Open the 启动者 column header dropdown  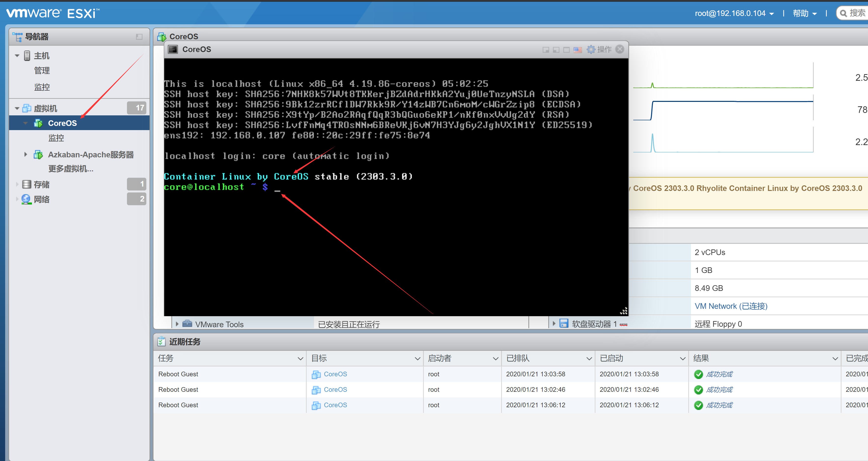point(495,359)
